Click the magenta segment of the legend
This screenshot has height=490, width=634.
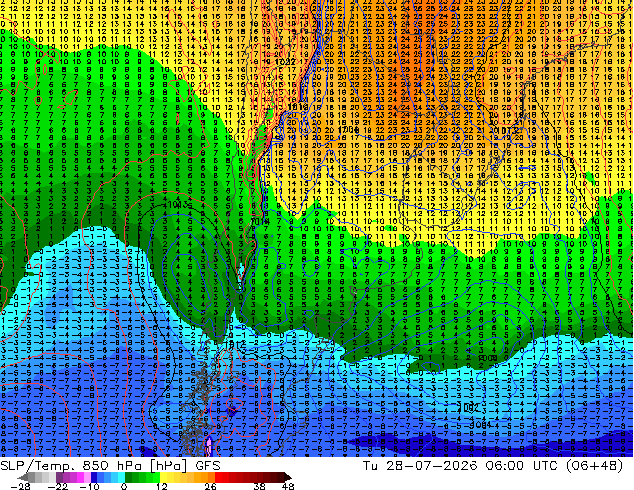[x=80, y=477]
